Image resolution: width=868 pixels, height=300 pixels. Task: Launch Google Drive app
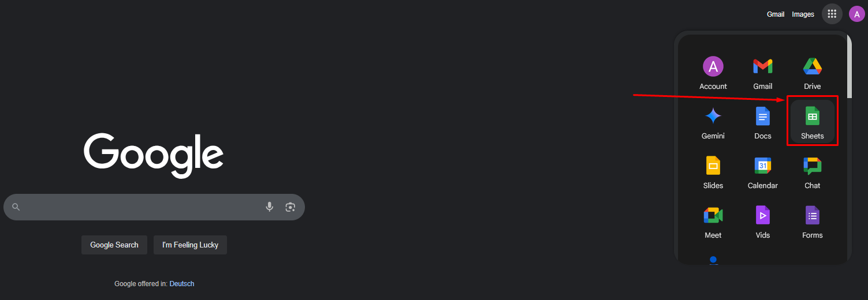(812, 73)
